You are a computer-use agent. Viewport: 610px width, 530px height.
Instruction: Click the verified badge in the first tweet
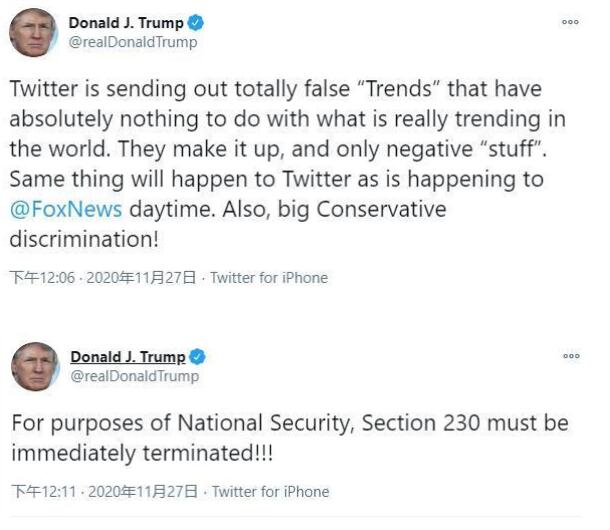click(197, 23)
